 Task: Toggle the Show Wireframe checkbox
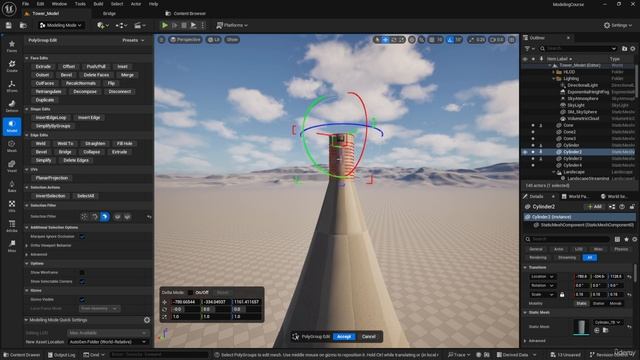click(82, 272)
